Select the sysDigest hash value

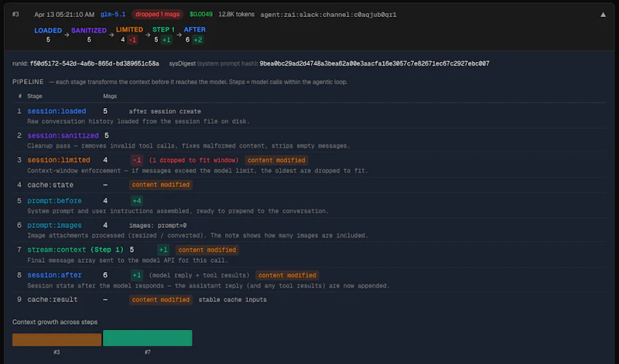(x=374, y=63)
